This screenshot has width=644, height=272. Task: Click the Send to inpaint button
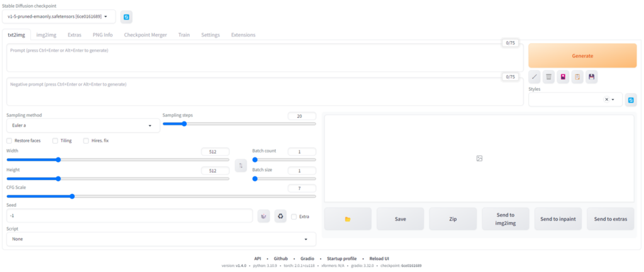[557, 219]
